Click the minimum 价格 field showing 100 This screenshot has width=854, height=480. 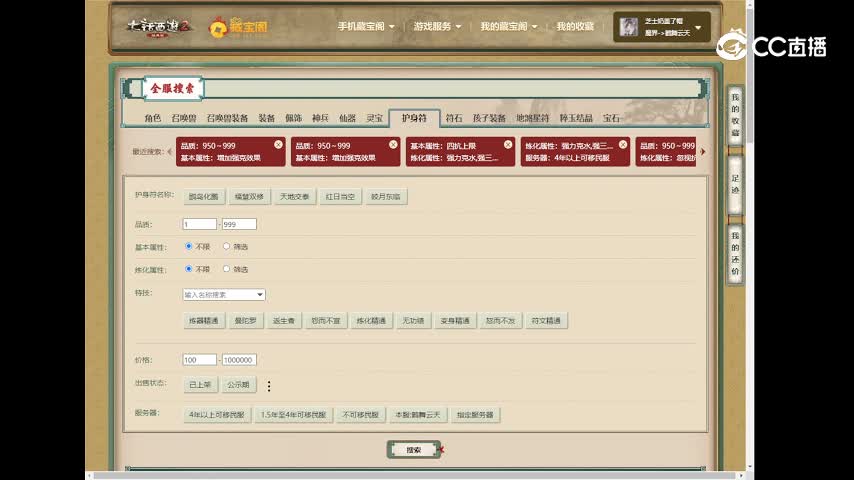coord(199,360)
